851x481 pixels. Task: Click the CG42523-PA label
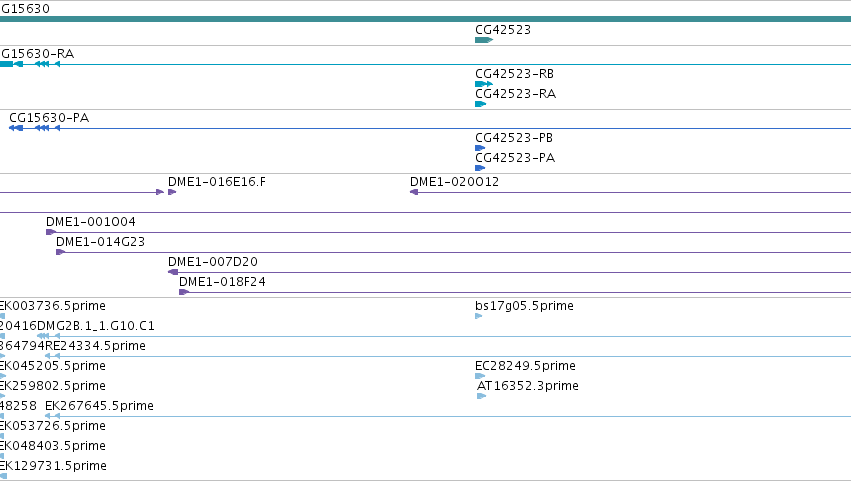[515, 158]
